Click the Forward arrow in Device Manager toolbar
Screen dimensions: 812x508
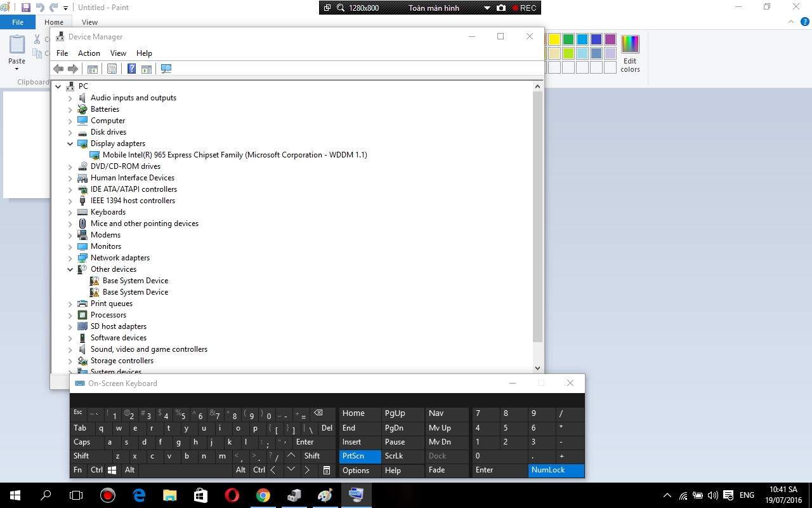point(73,69)
